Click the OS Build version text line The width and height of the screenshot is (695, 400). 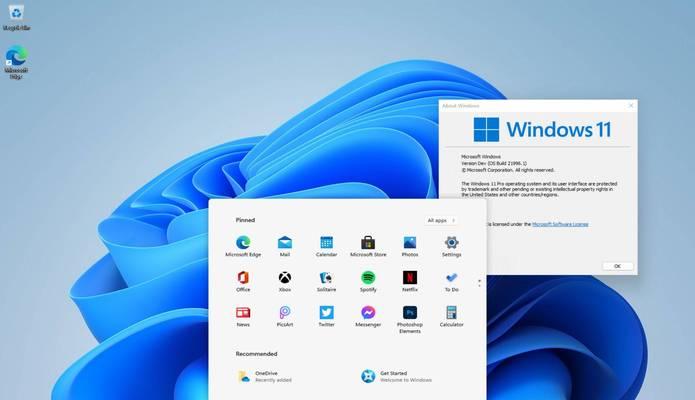point(494,163)
